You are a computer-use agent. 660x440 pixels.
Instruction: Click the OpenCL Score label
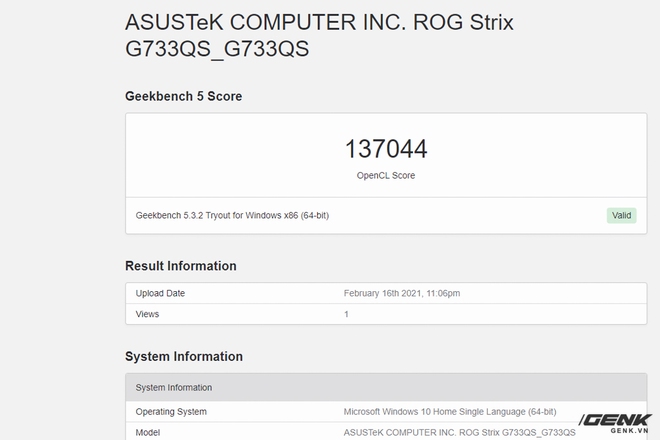(386, 176)
